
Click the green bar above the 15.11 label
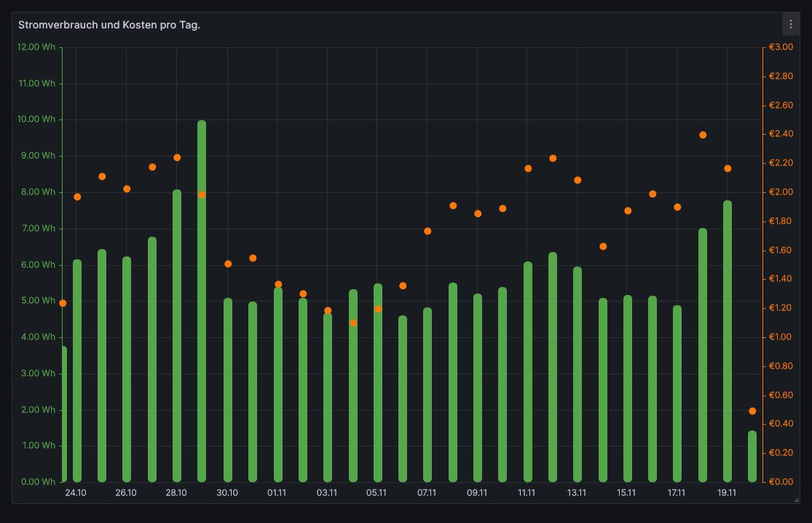(x=628, y=388)
